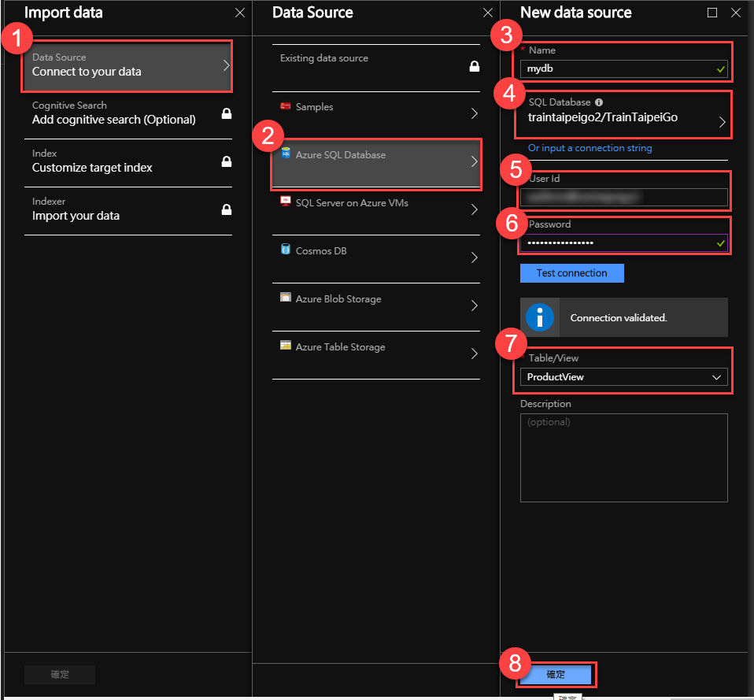Select Cognitive Search optional step

pos(128,114)
